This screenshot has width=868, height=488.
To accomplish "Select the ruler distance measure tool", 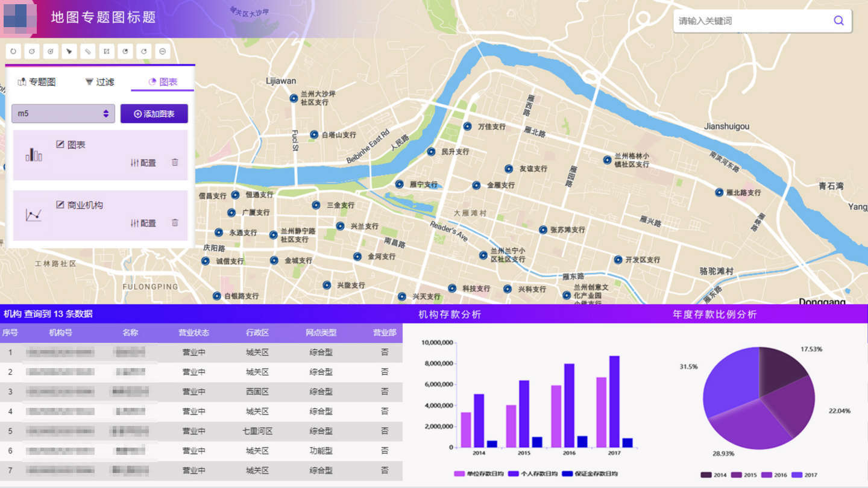I will tap(88, 51).
